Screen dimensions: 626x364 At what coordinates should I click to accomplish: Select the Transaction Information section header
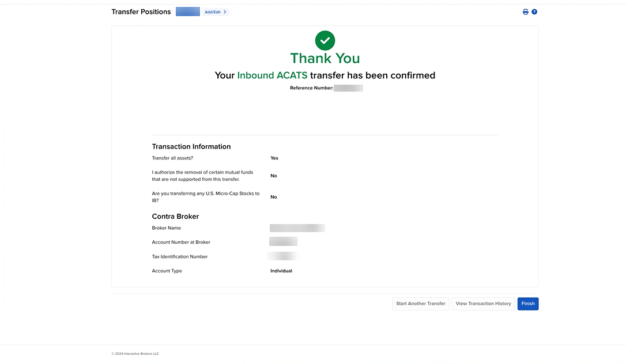pyautogui.click(x=191, y=146)
